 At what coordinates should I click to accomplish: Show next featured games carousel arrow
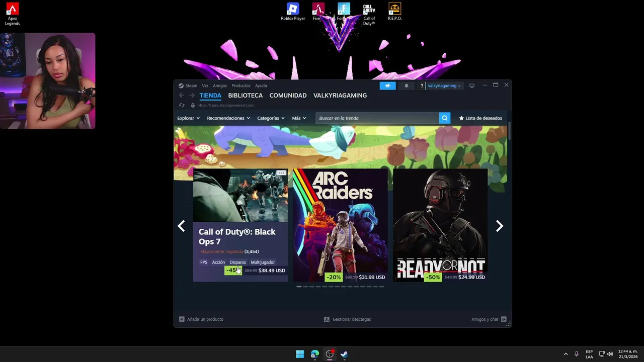pyautogui.click(x=499, y=226)
